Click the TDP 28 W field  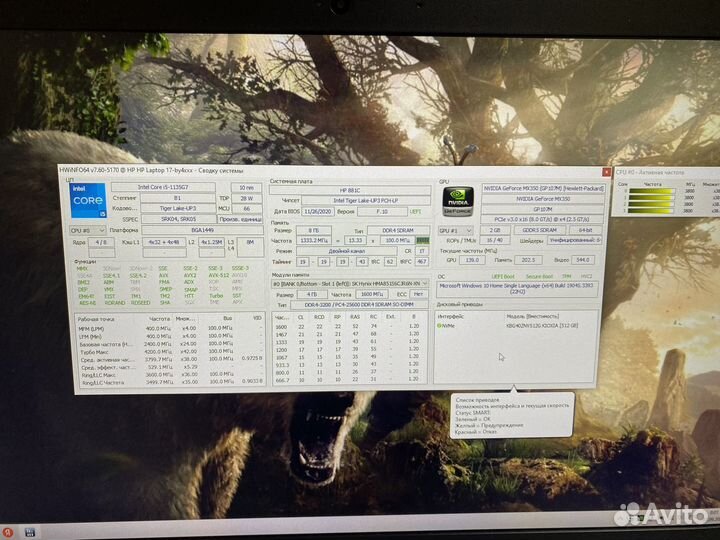pyautogui.click(x=247, y=198)
